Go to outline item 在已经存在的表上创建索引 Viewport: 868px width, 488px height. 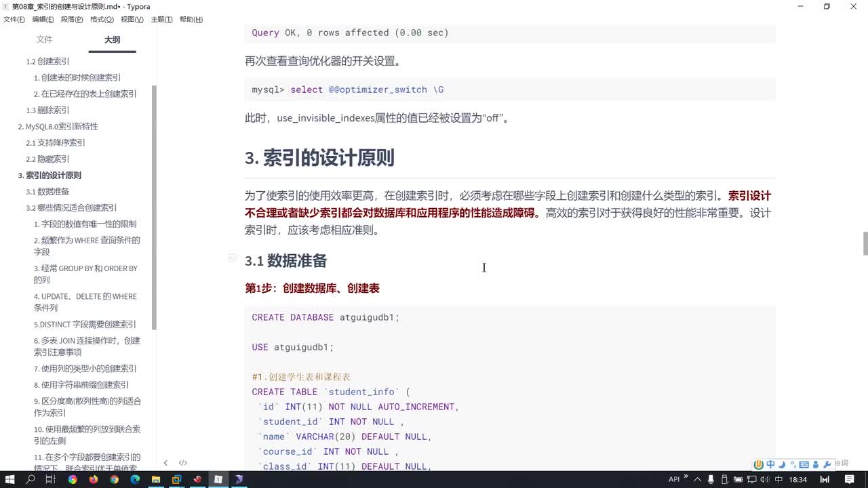coord(85,94)
